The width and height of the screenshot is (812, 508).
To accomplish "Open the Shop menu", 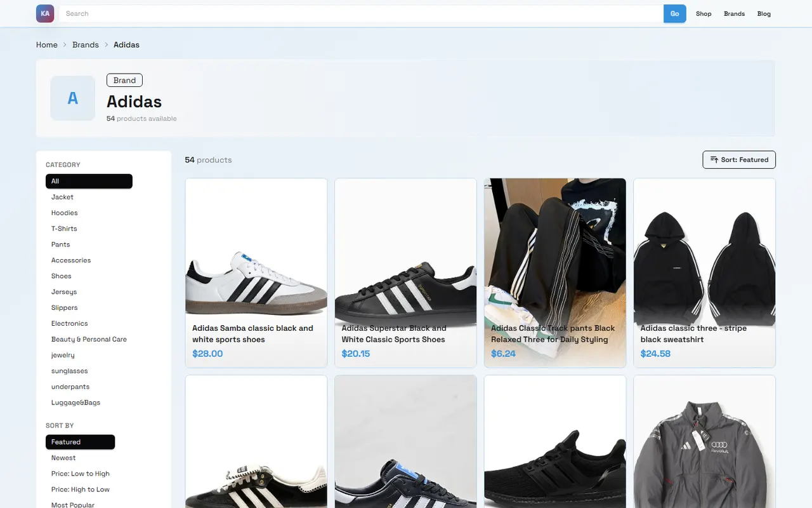I will pyautogui.click(x=704, y=13).
